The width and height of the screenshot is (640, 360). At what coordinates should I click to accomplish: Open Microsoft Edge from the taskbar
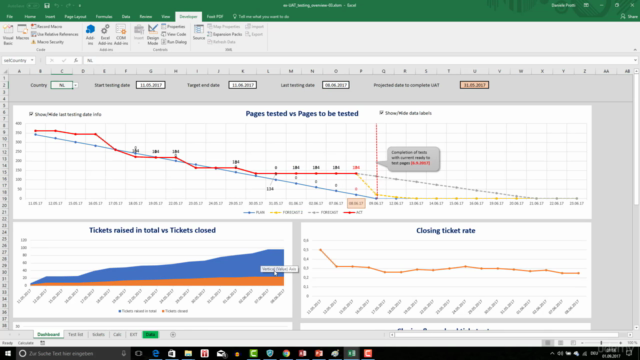[156, 353]
